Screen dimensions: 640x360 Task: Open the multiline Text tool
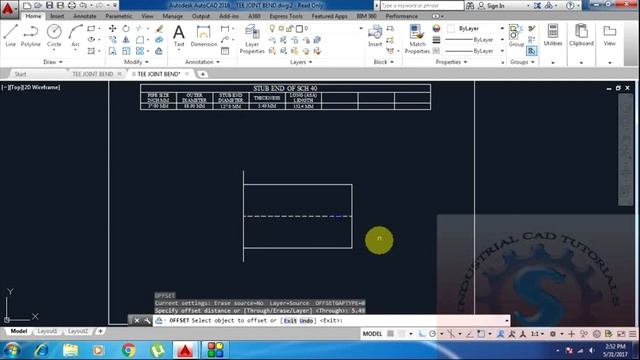pos(179,36)
